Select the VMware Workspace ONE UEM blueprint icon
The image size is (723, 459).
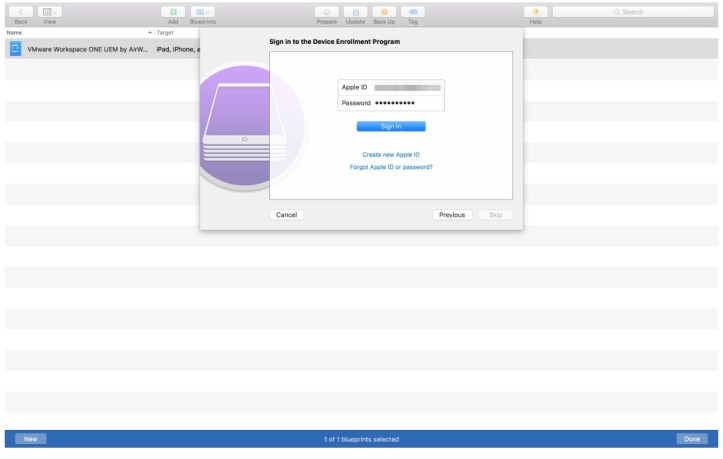(x=16, y=48)
